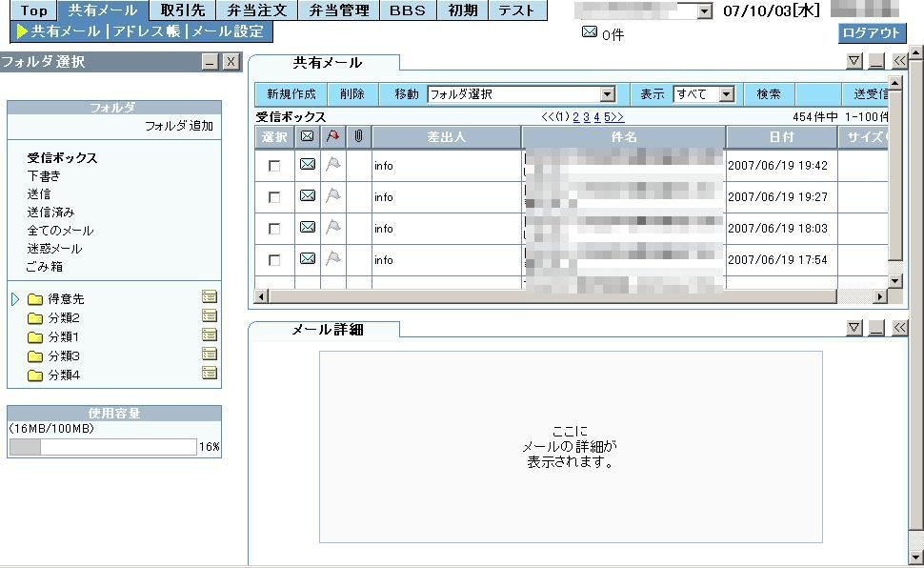The width and height of the screenshot is (924, 568).
Task: Click フォルダ追加 link
Action: coord(178,126)
